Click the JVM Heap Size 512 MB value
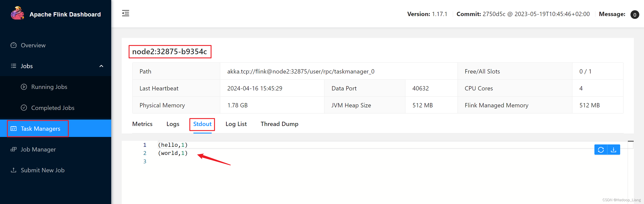Image resolution: width=644 pixels, height=204 pixels. click(x=422, y=105)
